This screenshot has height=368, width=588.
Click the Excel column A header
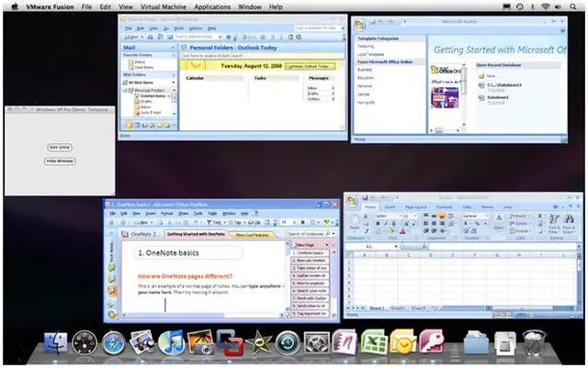pos(364,255)
